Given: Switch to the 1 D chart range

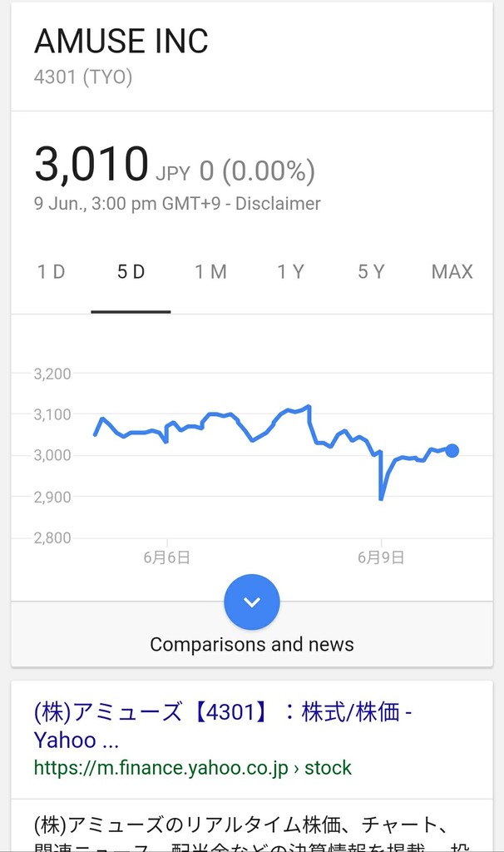Looking at the screenshot, I should 51,272.
